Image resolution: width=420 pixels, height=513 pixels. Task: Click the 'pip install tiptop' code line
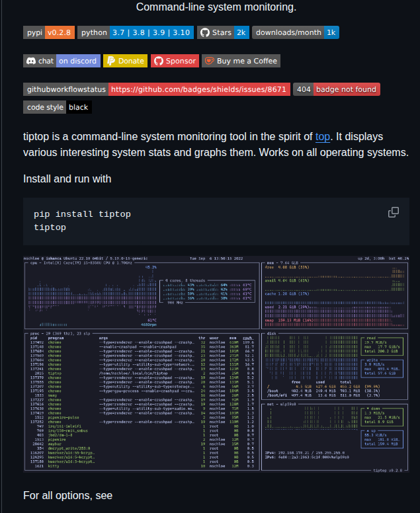pos(82,214)
